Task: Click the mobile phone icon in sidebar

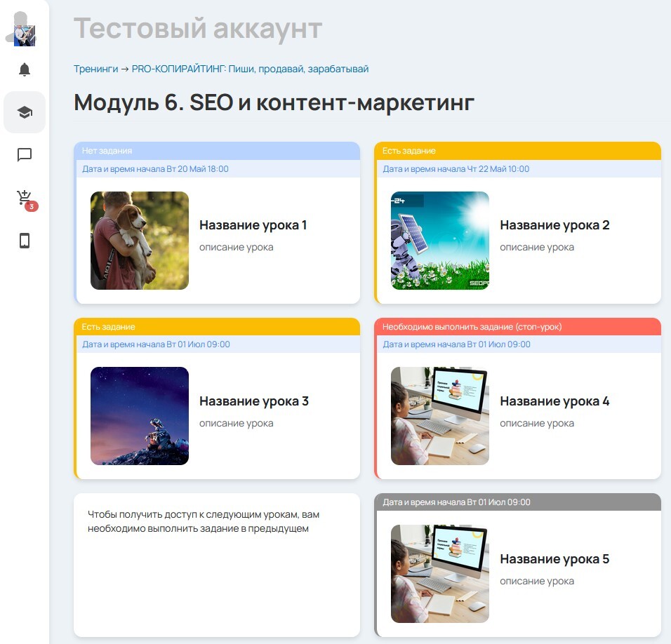Action: (25, 241)
